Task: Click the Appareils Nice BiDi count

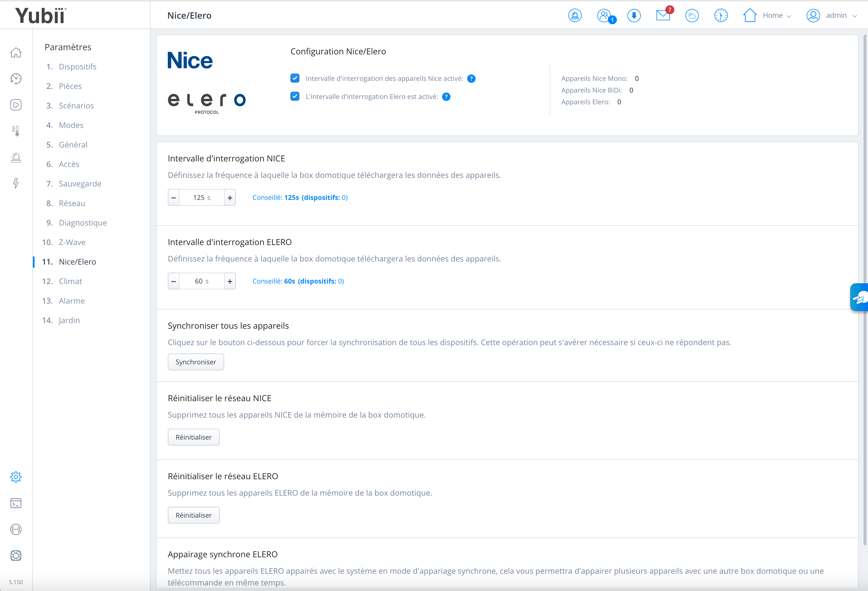Action: pyautogui.click(x=631, y=90)
